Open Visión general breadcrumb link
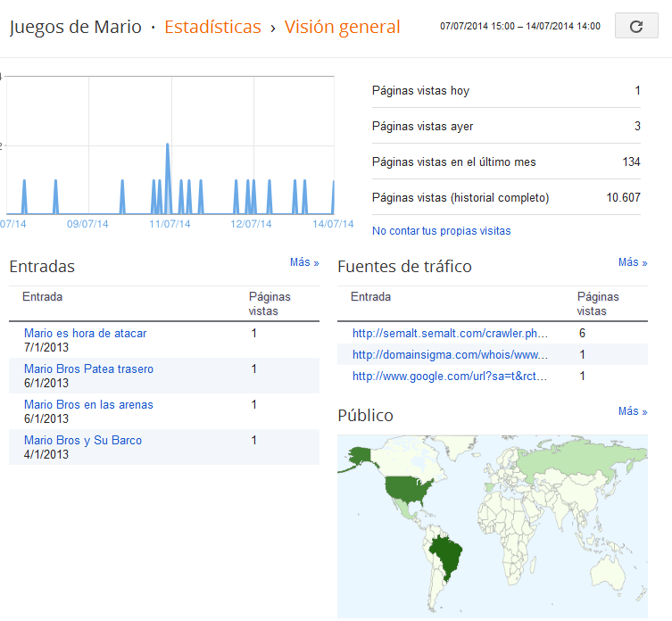 (342, 28)
